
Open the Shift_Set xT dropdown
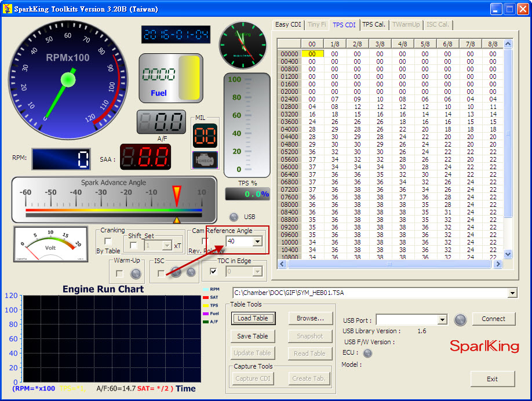(167, 246)
